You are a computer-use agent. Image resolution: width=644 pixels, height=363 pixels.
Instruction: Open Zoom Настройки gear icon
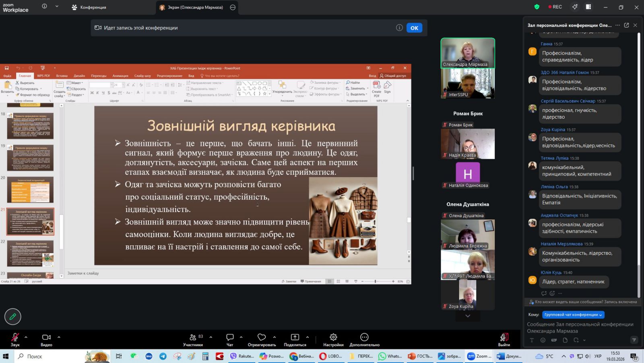[333, 337]
